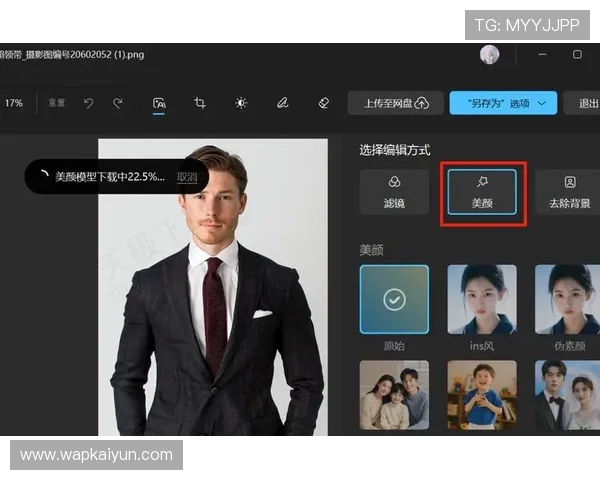Click the 退出 exit button
The height and width of the screenshot is (480, 600).
point(583,103)
